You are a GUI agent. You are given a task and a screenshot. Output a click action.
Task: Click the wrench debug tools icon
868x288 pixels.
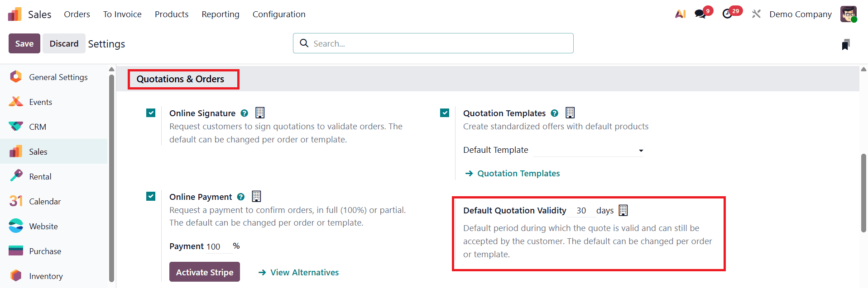(x=756, y=14)
